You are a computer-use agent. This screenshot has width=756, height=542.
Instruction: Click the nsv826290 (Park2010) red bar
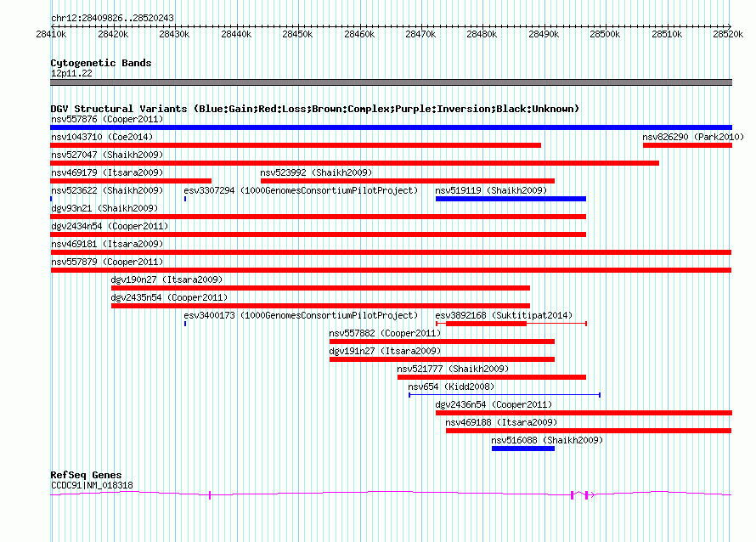point(687,145)
